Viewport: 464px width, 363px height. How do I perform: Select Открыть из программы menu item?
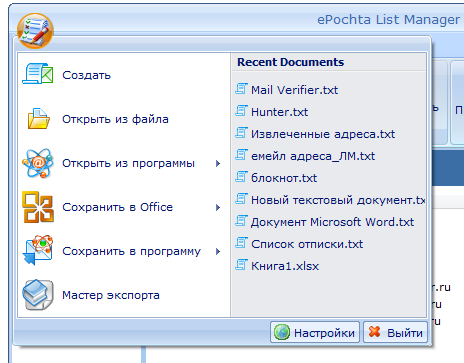click(124, 163)
